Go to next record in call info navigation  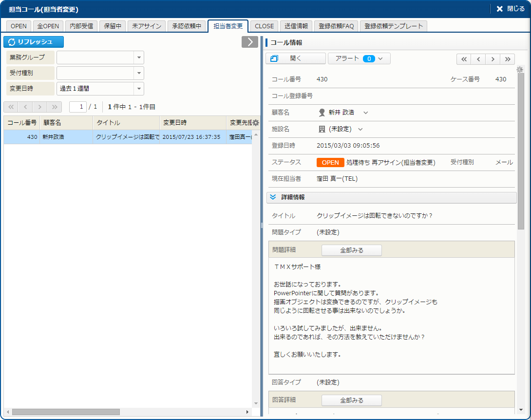click(493, 59)
